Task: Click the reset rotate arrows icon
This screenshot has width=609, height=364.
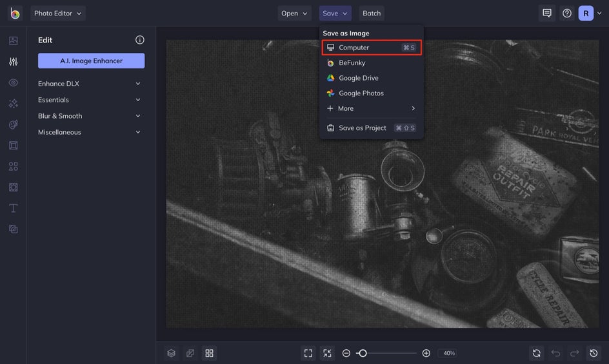Action: (536, 353)
